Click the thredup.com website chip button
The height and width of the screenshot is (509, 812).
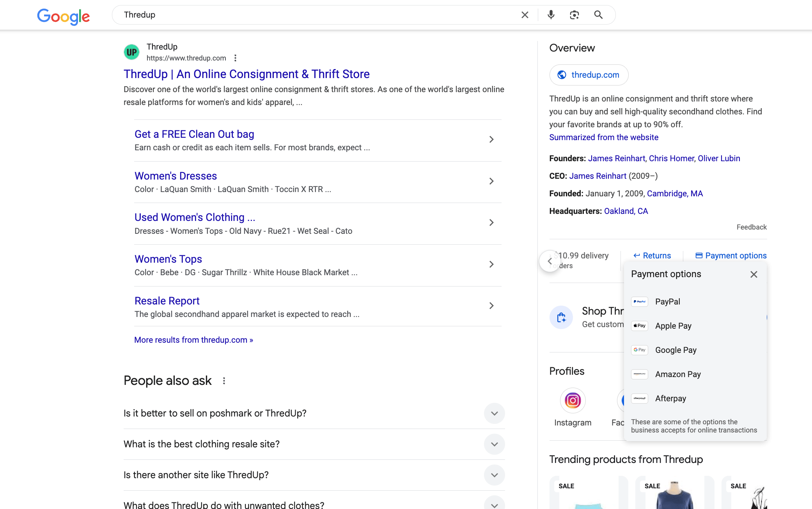589,75
